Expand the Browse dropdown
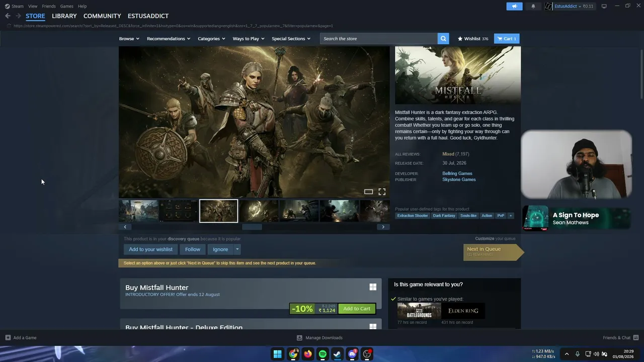The image size is (644, 362). point(129,39)
